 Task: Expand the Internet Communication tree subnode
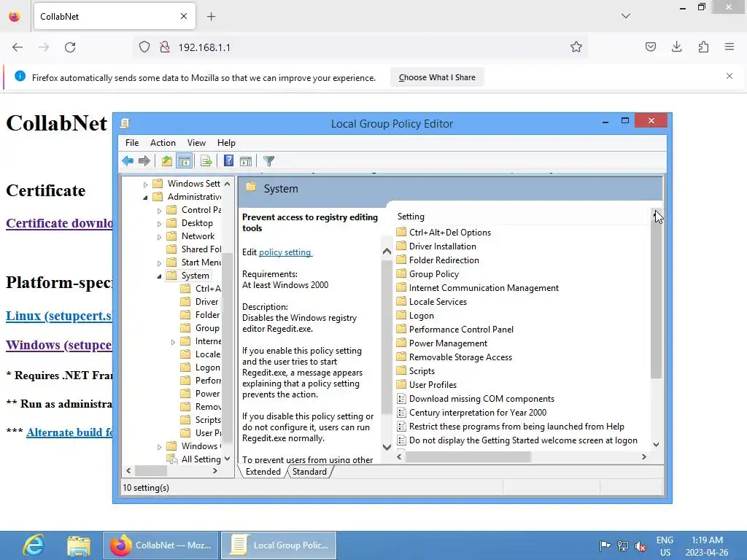click(x=174, y=342)
